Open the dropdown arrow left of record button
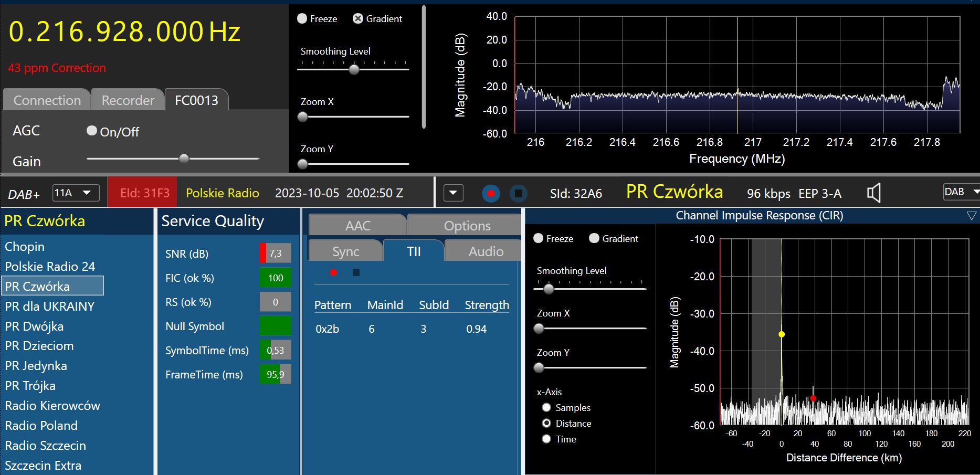The height and width of the screenshot is (475, 980). click(x=453, y=193)
